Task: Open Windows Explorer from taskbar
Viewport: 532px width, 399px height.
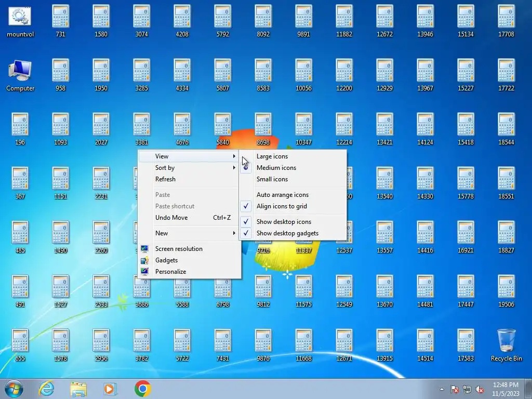Action: (x=78, y=389)
